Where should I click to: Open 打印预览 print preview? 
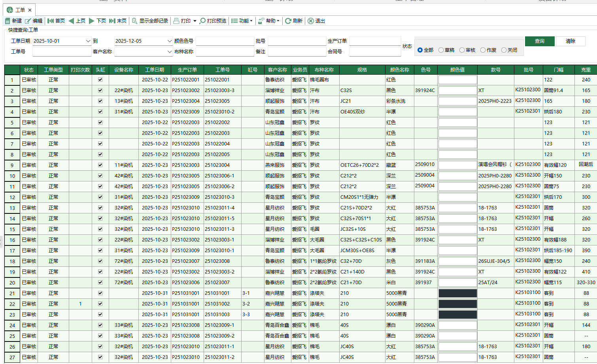pos(213,21)
